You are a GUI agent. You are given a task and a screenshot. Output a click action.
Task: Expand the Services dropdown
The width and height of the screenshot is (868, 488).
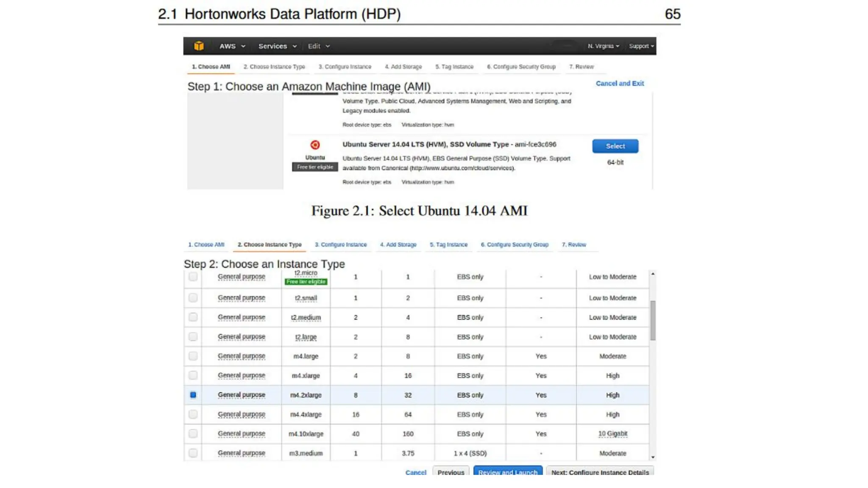[277, 46]
